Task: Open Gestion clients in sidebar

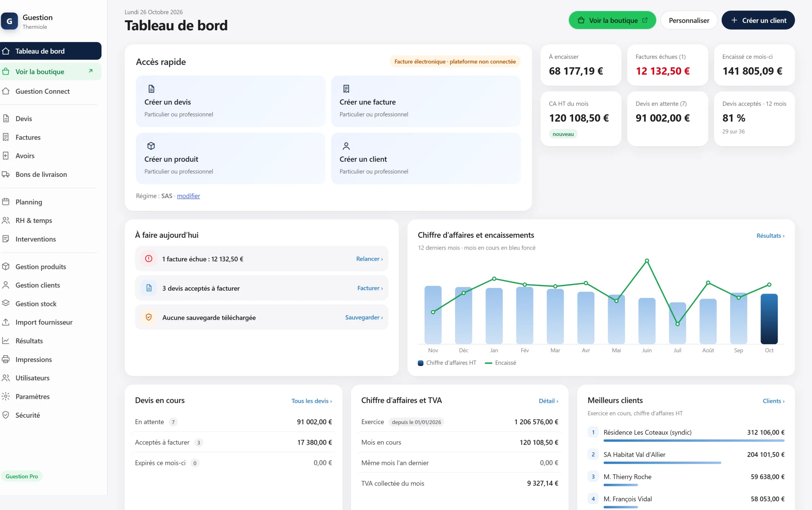Action: (x=51, y=285)
